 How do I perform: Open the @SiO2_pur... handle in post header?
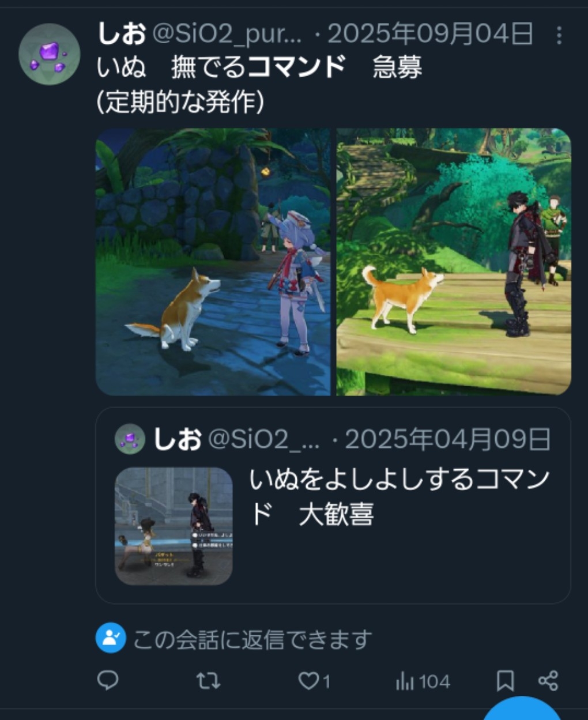coord(227,35)
